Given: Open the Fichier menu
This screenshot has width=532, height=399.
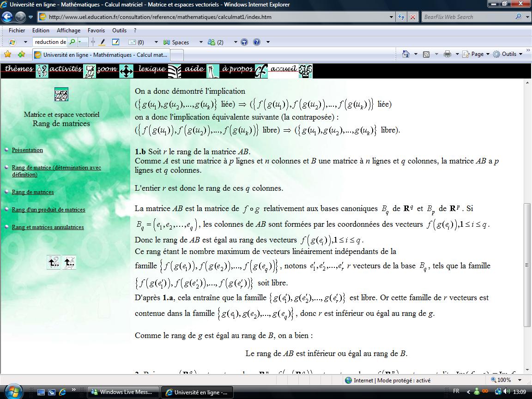Looking at the screenshot, I should pyautogui.click(x=17, y=30).
